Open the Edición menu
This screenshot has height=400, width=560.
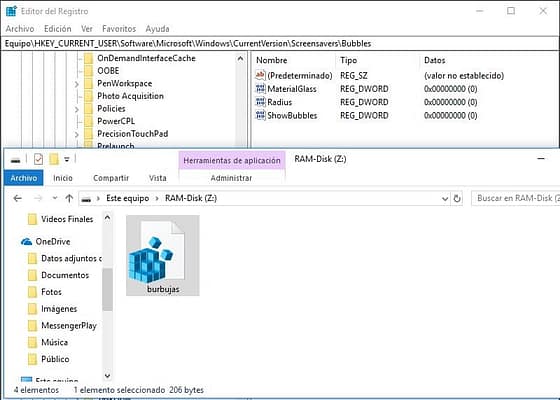pyautogui.click(x=58, y=29)
